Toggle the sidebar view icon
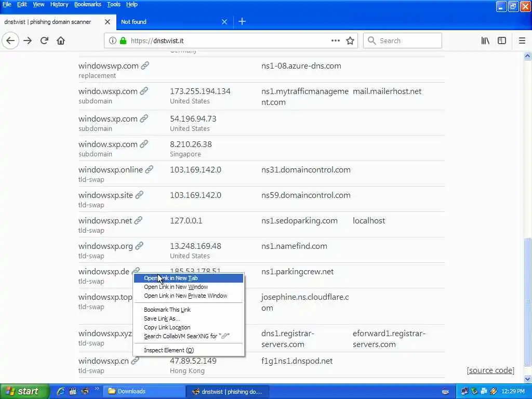The height and width of the screenshot is (399, 532). (502, 41)
